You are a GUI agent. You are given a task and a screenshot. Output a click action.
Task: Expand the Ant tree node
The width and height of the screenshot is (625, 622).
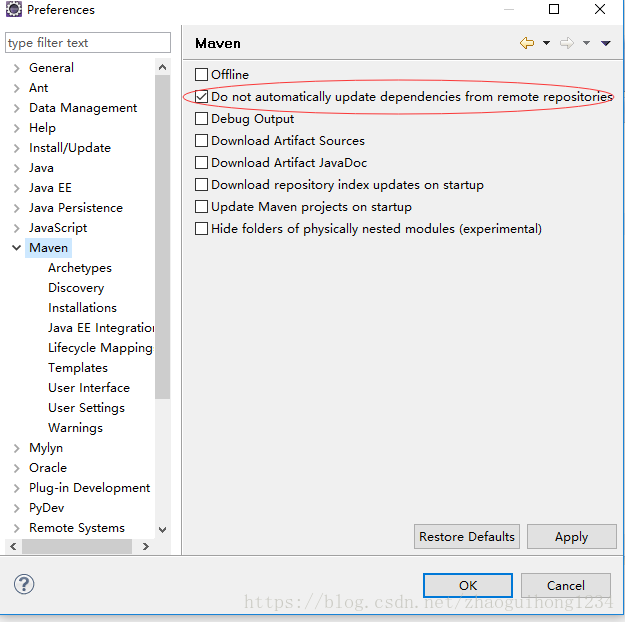click(16, 88)
